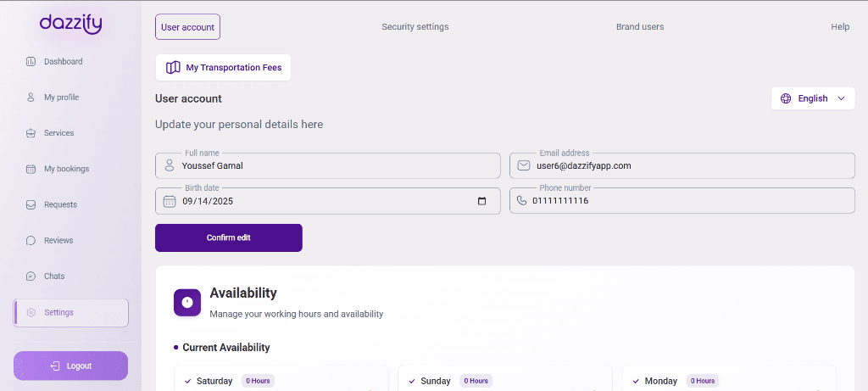
Task: Open the Help tab
Action: (x=840, y=26)
